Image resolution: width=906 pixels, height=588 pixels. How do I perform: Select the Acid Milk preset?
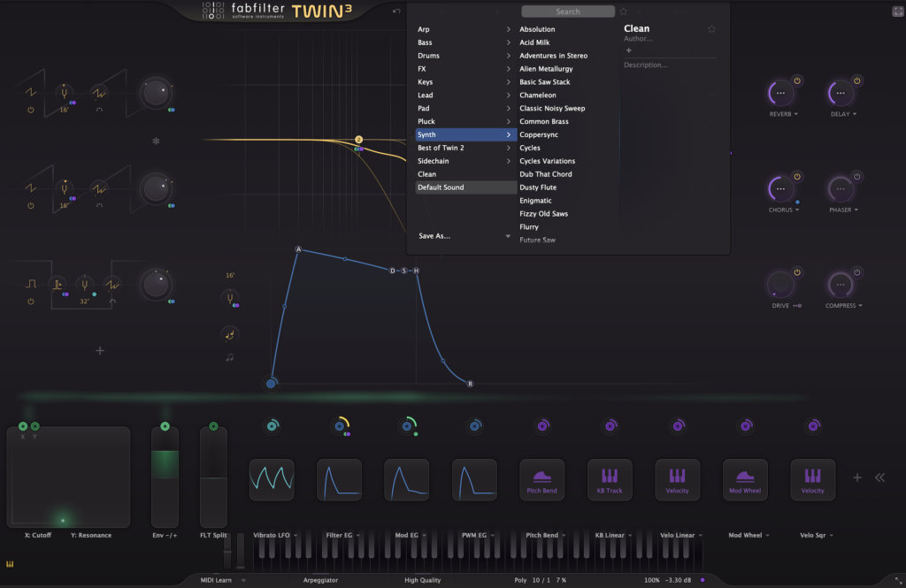point(534,42)
